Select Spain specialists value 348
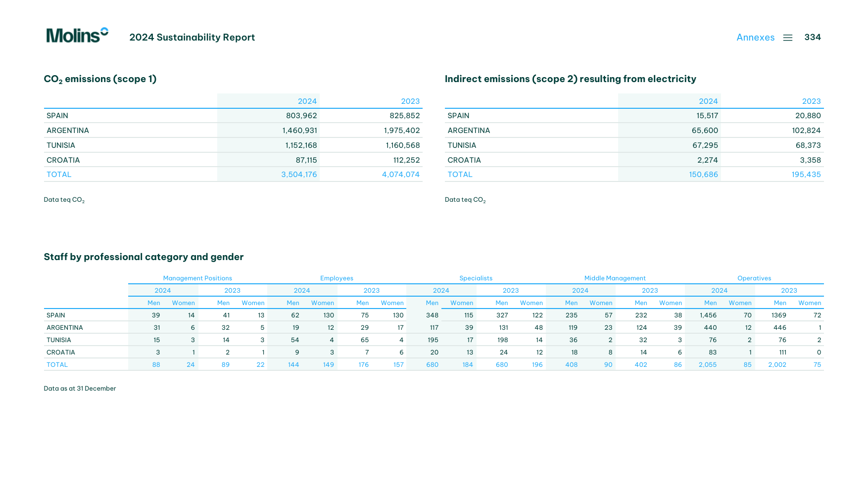The width and height of the screenshot is (868, 488). 433,315
